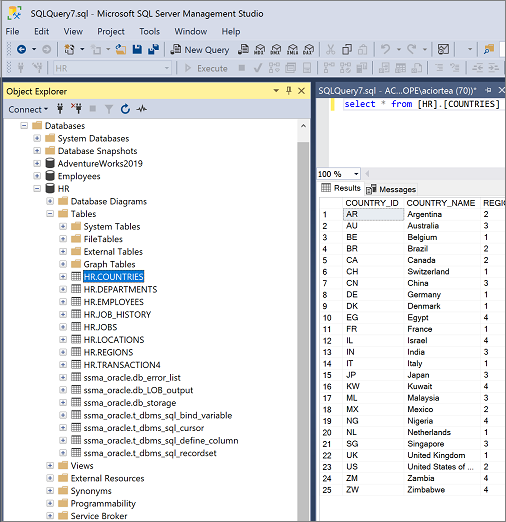This screenshot has width=506, height=522.
Task: Click the Disconnect icon in Object Explorer
Action: pyautogui.click(x=76, y=108)
